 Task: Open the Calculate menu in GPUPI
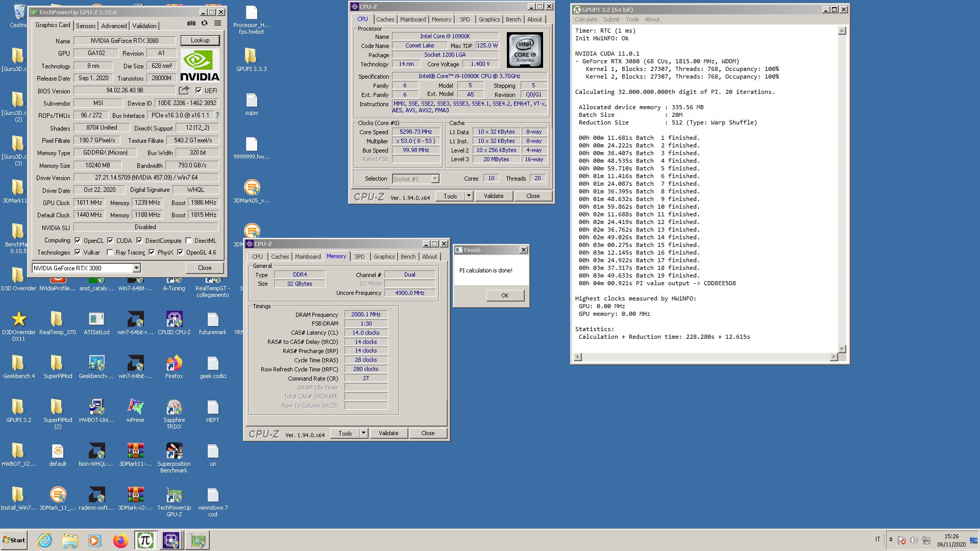point(586,19)
